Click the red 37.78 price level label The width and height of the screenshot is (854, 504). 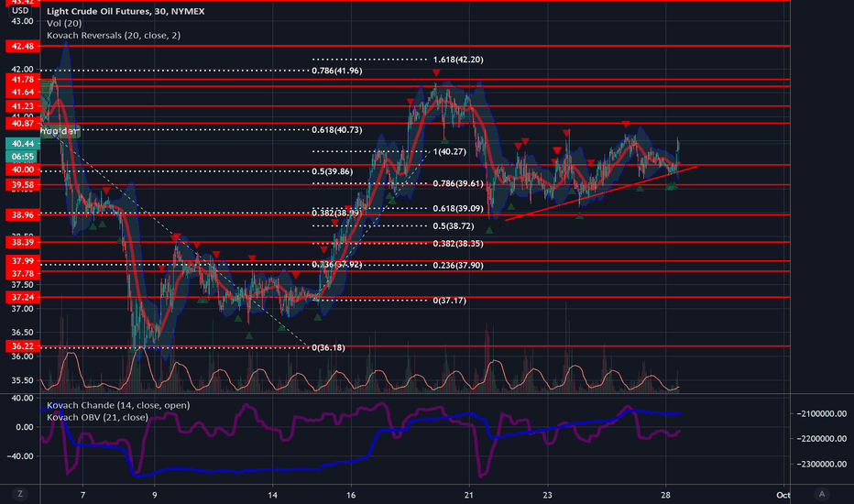coord(23,273)
